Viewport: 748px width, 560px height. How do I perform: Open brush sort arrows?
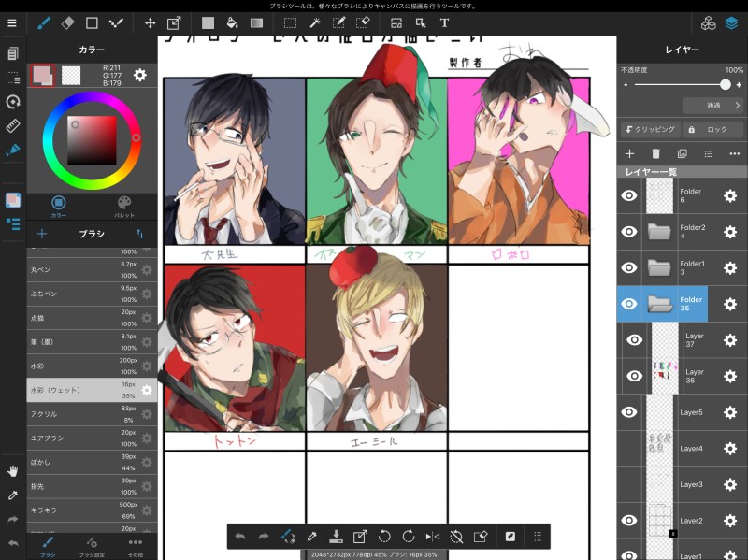139,234
